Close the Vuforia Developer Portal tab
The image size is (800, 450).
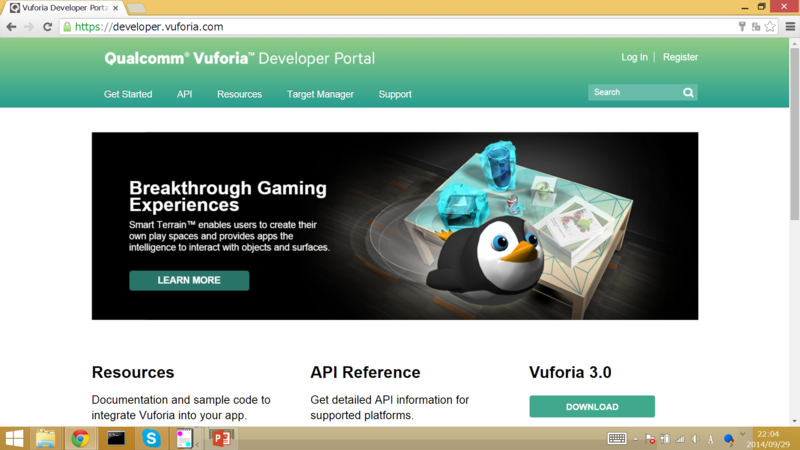tap(115, 8)
